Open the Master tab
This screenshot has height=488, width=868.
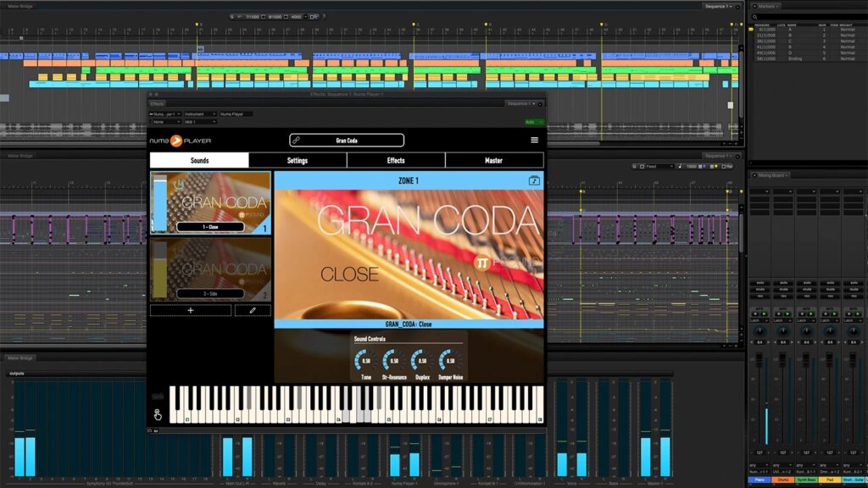pyautogui.click(x=494, y=160)
